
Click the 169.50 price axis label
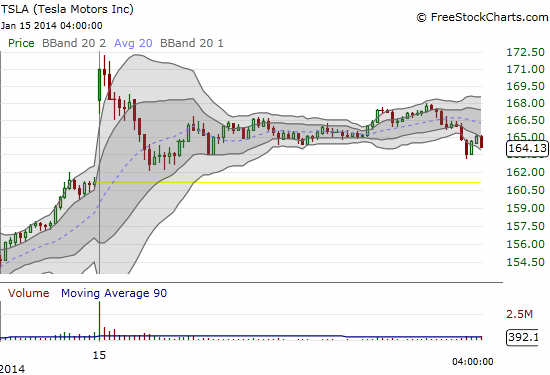coord(525,86)
